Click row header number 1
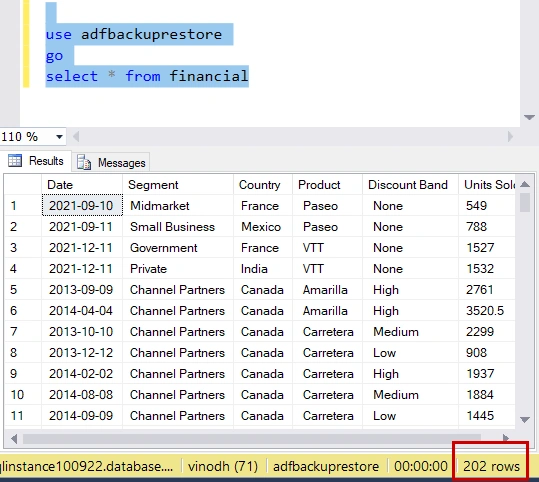The width and height of the screenshot is (539, 482). pyautogui.click(x=23, y=206)
